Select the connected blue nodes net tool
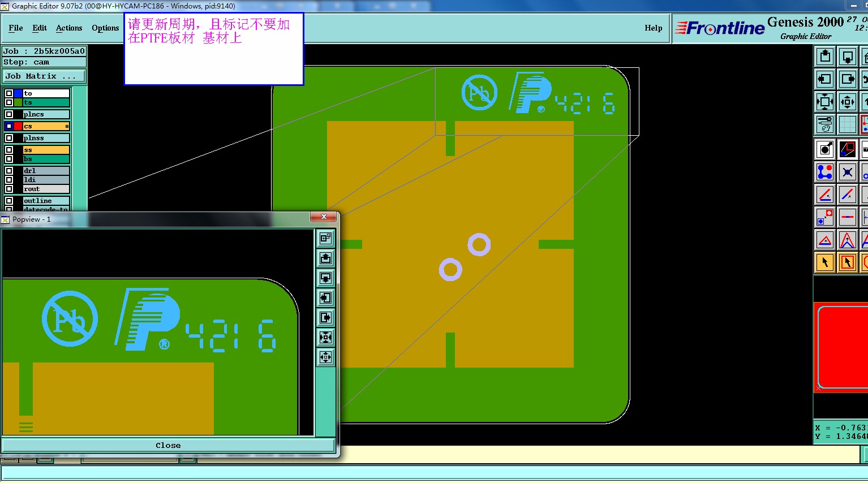This screenshot has width=868, height=483. coord(825,172)
